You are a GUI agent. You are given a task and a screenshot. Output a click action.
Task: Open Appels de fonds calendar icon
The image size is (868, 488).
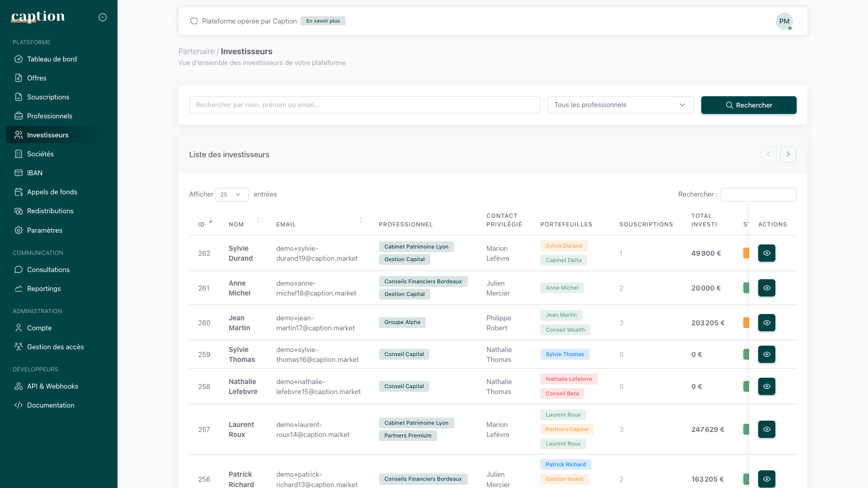click(19, 192)
